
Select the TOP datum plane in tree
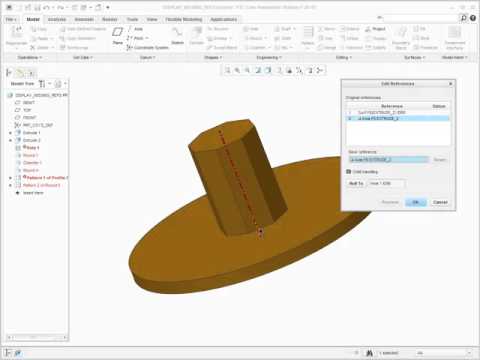click(x=27, y=110)
